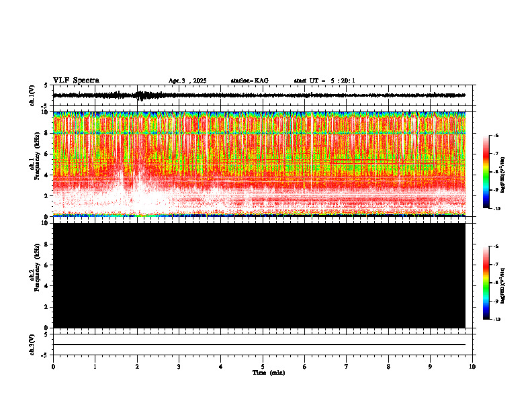Click the "10" tick on the time axis
Image resolution: width=532 pixels, height=411 pixels.
coord(472,367)
